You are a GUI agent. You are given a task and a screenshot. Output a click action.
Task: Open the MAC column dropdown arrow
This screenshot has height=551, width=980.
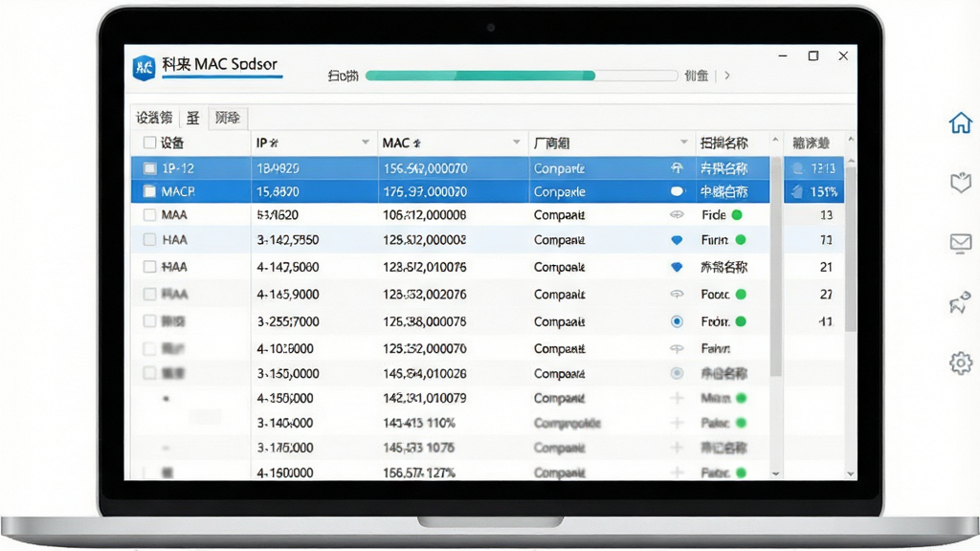(517, 143)
